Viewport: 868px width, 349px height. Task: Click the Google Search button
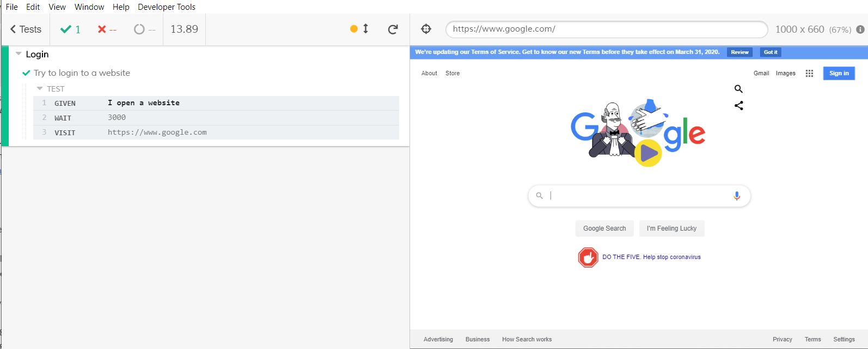pos(604,228)
